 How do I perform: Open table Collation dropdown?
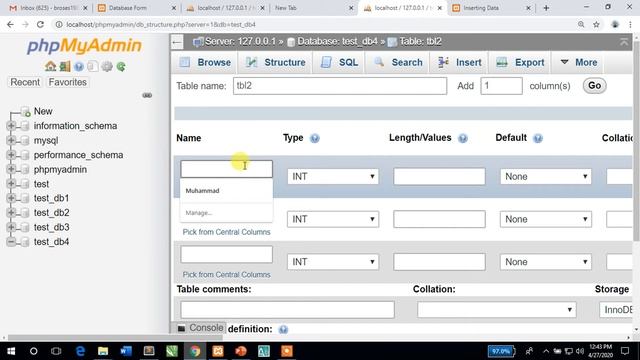[x=496, y=310]
